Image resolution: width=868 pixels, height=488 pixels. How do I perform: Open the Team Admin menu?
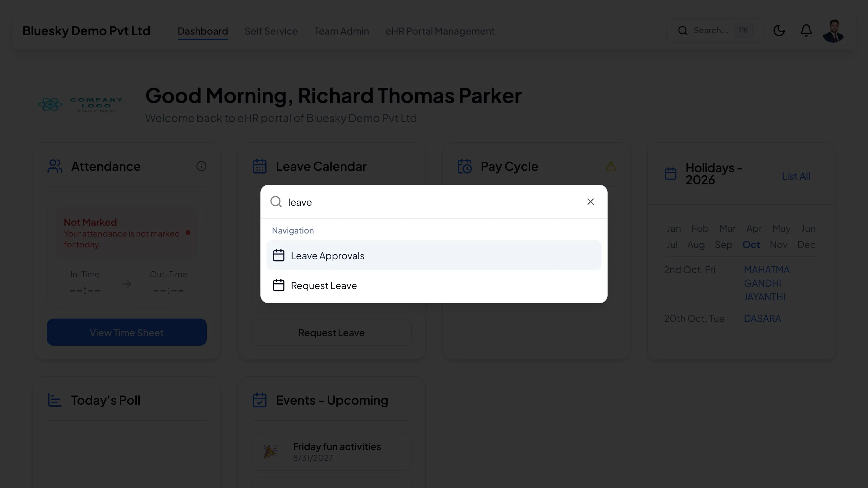(341, 31)
